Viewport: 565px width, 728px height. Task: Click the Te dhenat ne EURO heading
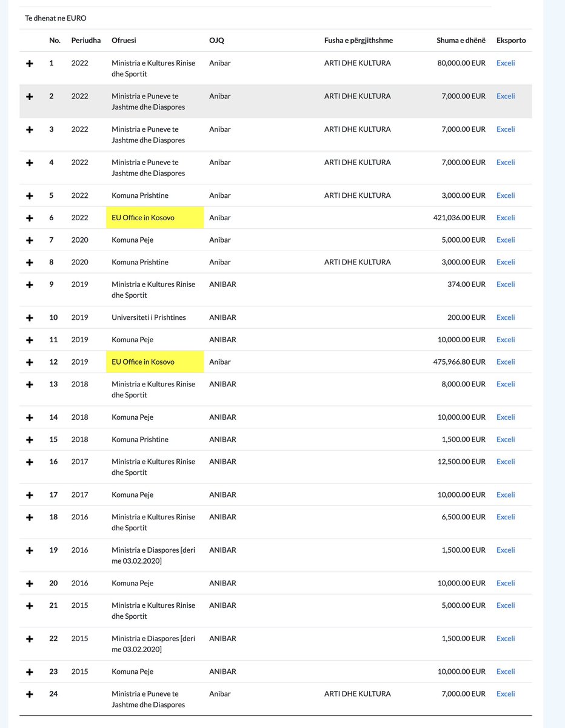coord(56,18)
